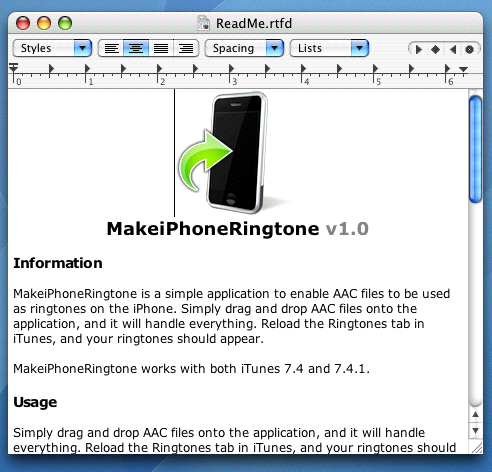Screen dimensions: 492x472
Task: Click the scroll up arrow
Action: coord(475,415)
